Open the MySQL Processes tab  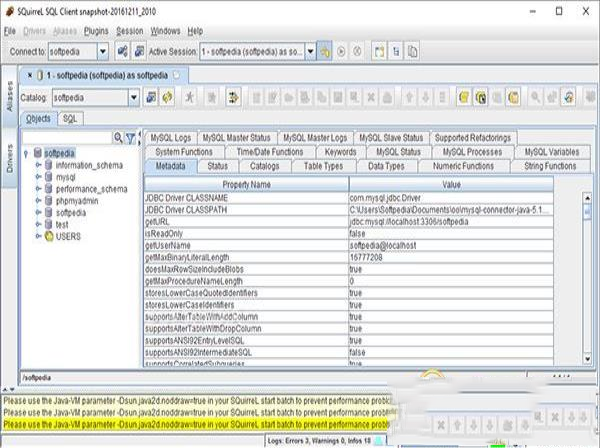tap(472, 152)
